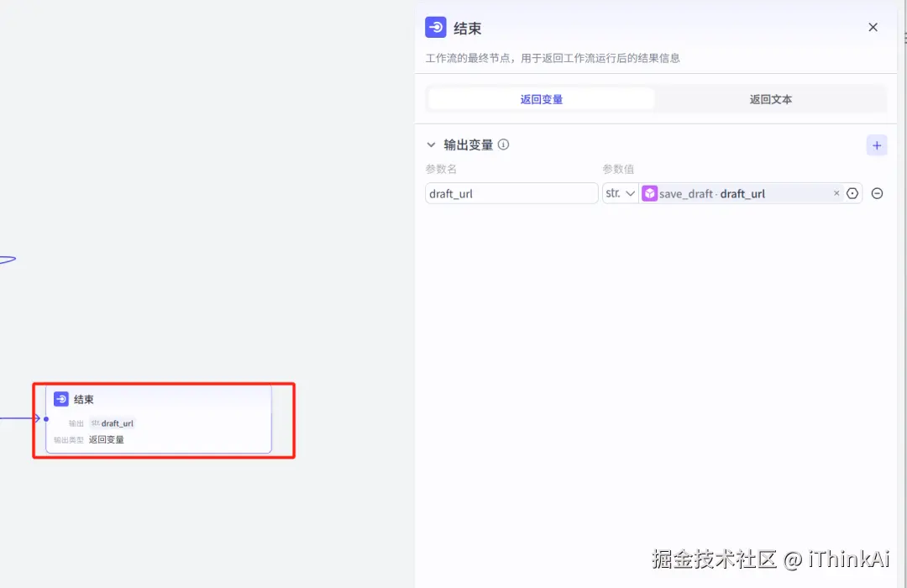Open the variable selector for 参数值
This screenshot has width=907, height=588.
coord(739,193)
